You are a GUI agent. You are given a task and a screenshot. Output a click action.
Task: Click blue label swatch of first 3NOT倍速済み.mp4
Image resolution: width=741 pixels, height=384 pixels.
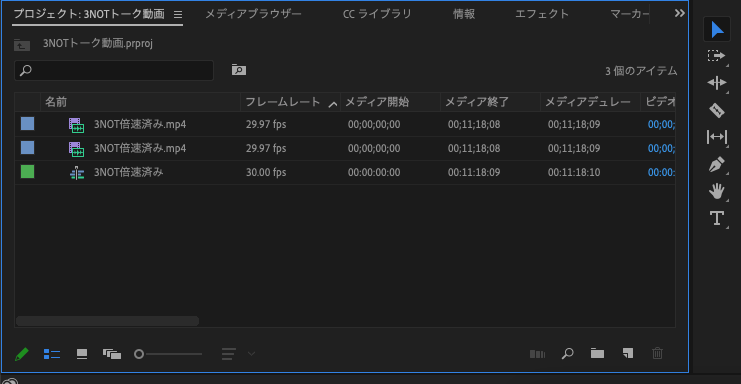[x=27, y=124]
